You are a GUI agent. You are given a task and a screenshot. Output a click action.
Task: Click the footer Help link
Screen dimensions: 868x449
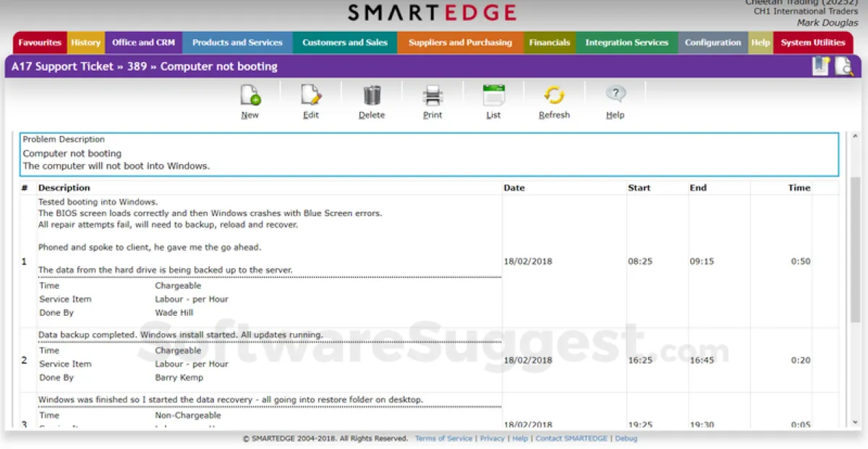pyautogui.click(x=520, y=438)
